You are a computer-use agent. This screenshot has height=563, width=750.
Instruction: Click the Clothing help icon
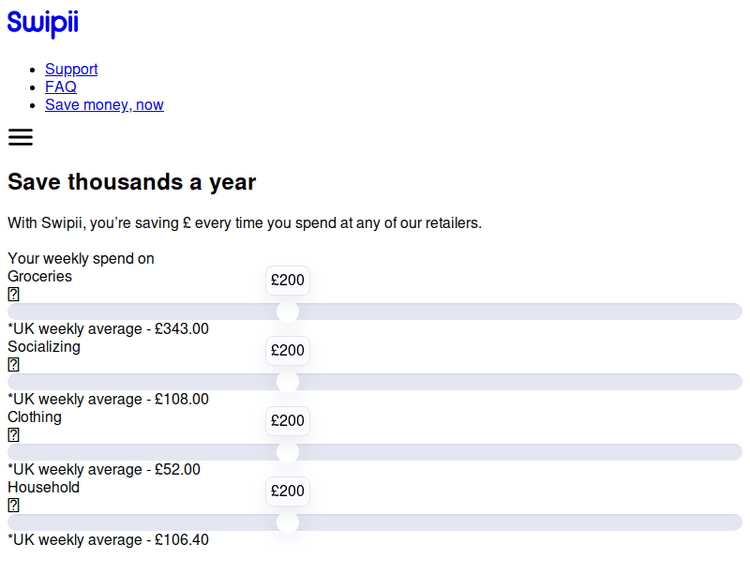[13, 435]
